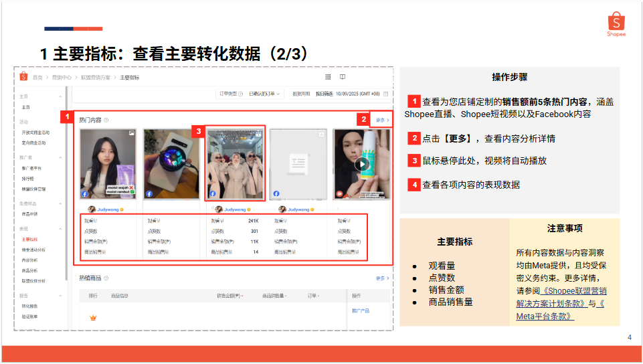Click the help icon next to 热销商品

click(x=106, y=278)
